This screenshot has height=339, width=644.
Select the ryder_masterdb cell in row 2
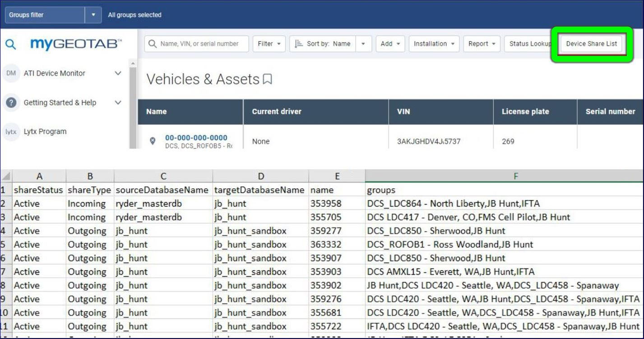[163, 204]
